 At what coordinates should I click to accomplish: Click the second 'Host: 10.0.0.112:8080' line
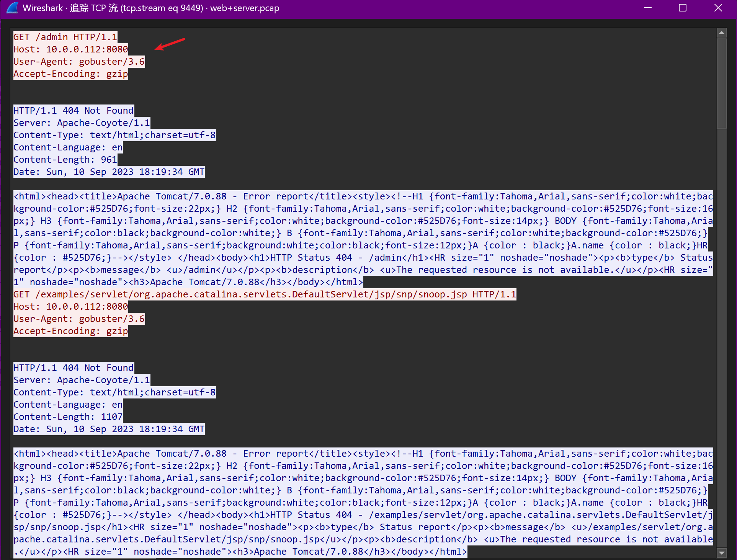point(70,307)
